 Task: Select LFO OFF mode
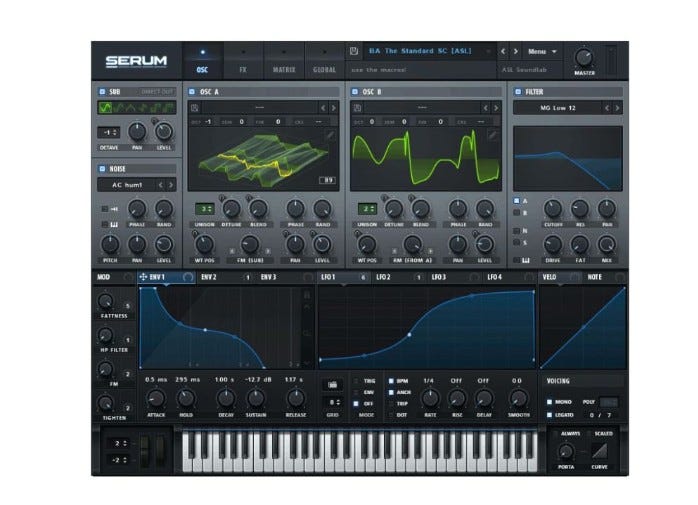[x=356, y=404]
